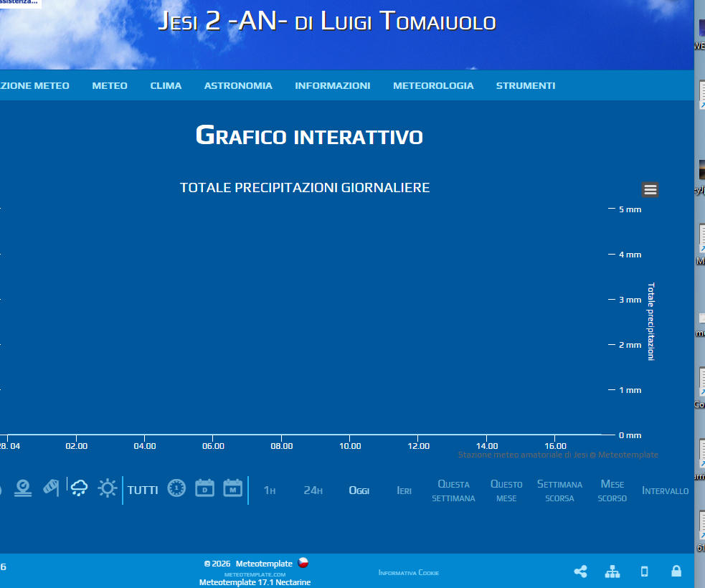Image resolution: width=705 pixels, height=588 pixels.
Task: Choose the monthly calendar 'M' icon
Action: [x=233, y=488]
